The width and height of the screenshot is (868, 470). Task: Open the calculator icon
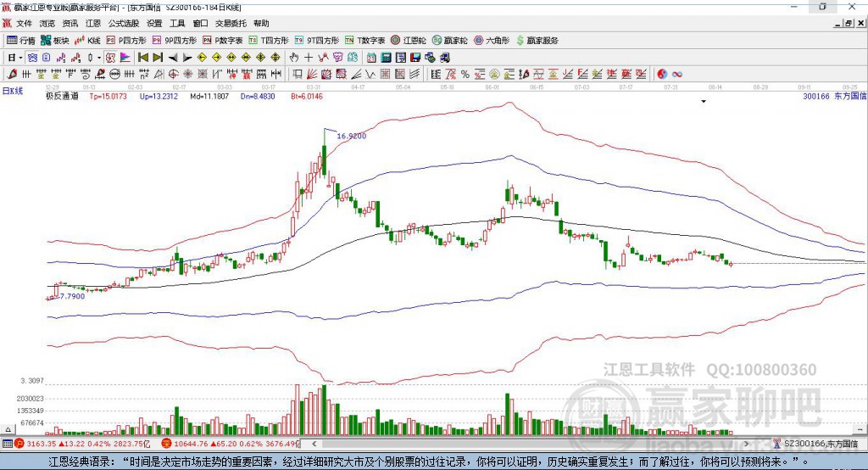tap(386, 58)
